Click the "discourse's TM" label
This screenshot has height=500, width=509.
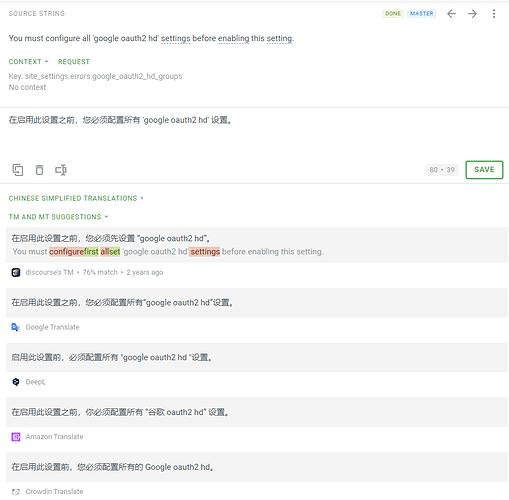pos(49,272)
